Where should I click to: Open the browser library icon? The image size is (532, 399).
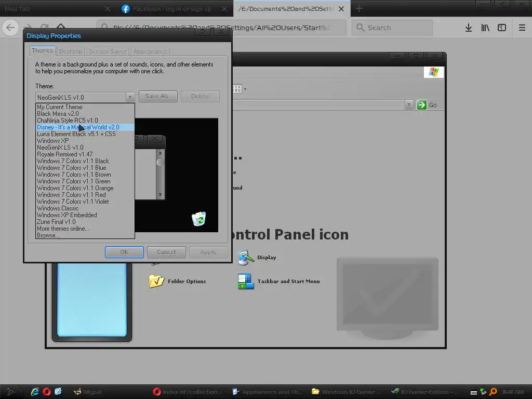485,28
